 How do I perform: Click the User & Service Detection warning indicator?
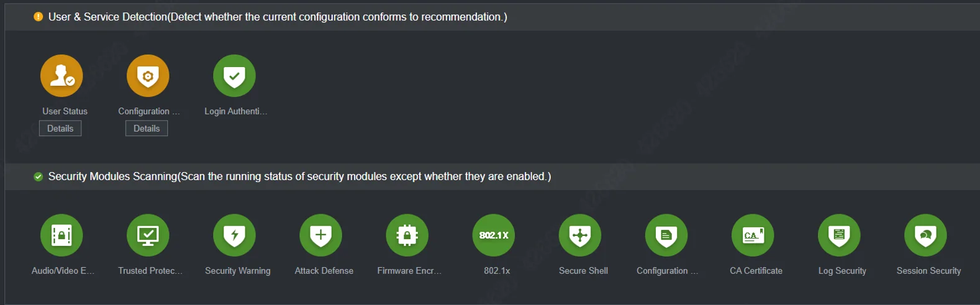[39, 17]
